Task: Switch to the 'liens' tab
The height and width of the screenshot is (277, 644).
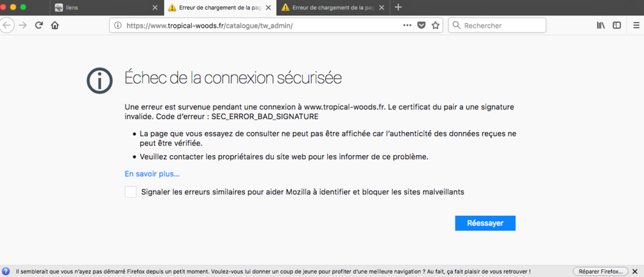Action: [106, 7]
